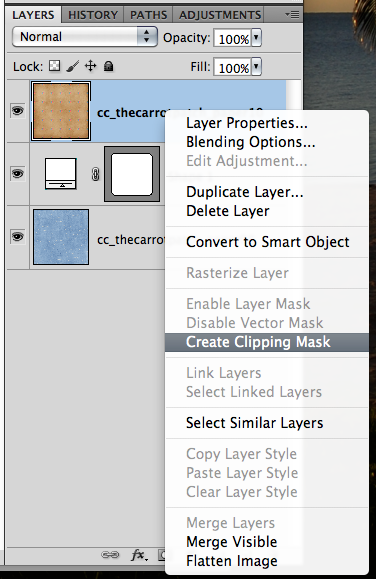Hide the blue paper layer
Screen dimensions: 376x579
coord(17,236)
